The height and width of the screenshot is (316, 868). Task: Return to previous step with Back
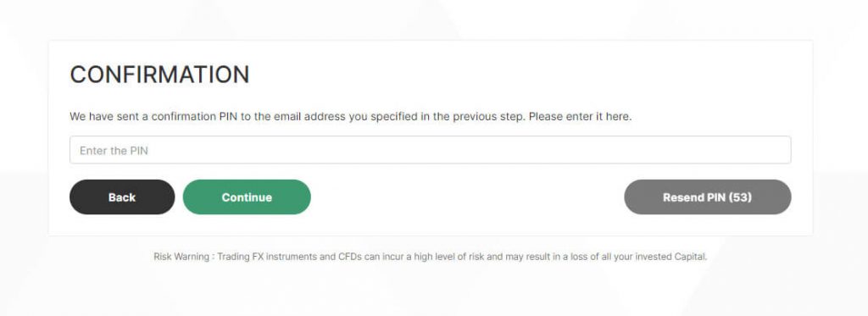coord(122,197)
